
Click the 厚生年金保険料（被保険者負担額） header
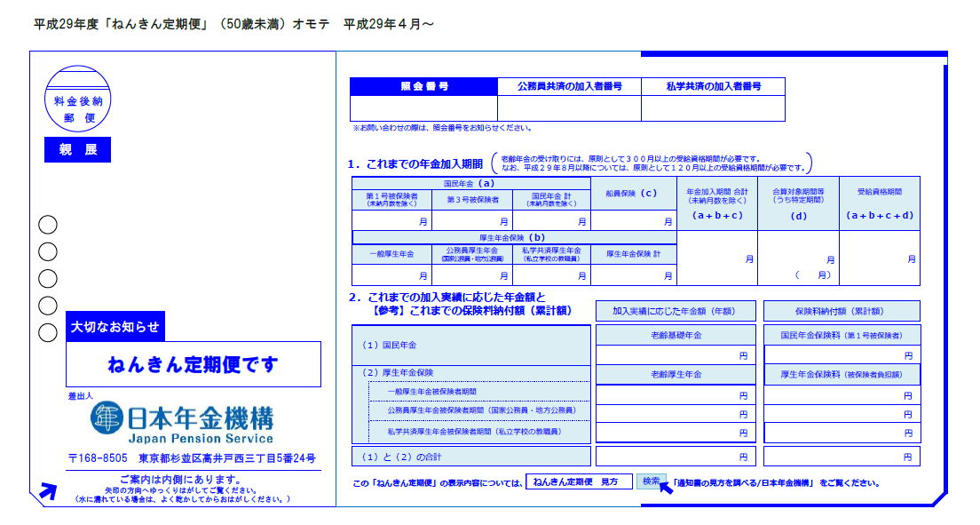[842, 374]
